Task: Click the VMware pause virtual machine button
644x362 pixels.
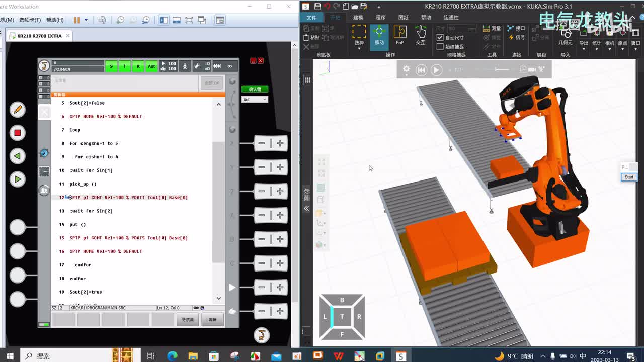Action: click(77, 20)
